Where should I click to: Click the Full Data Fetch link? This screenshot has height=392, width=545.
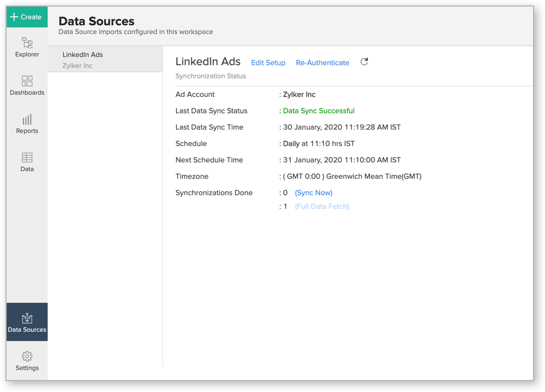tap(322, 207)
